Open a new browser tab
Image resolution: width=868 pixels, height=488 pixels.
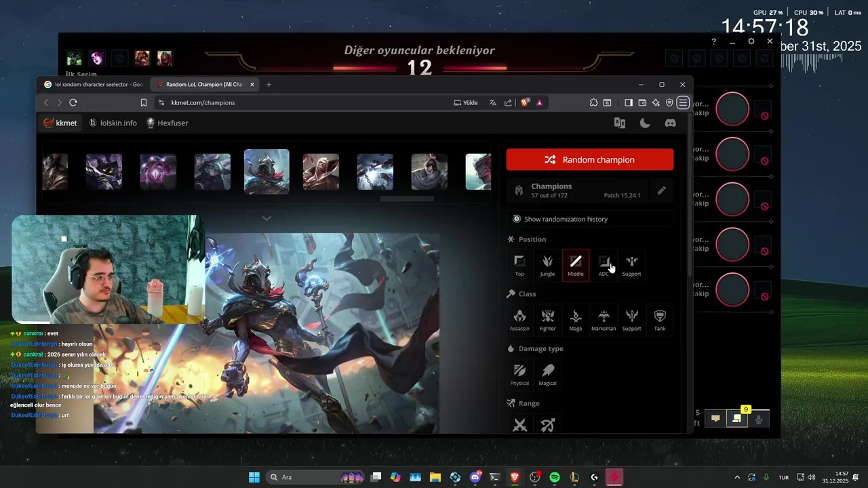pos(269,85)
